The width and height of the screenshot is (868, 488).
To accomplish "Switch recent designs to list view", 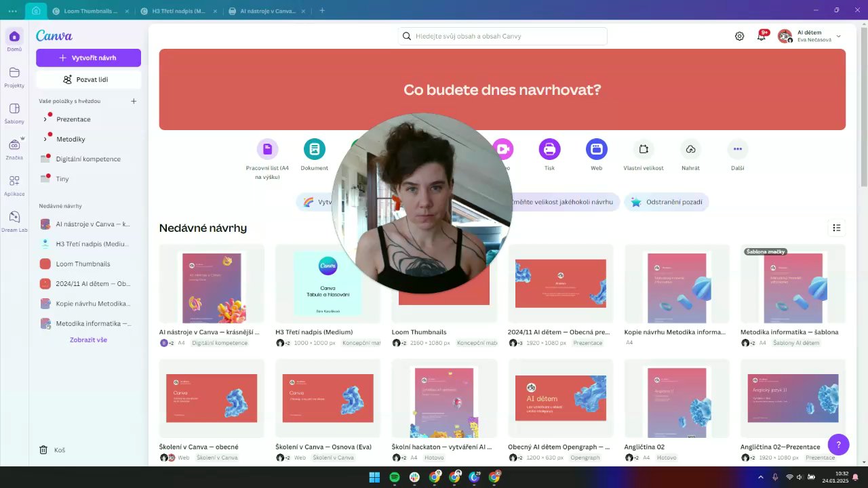I will 837,228.
